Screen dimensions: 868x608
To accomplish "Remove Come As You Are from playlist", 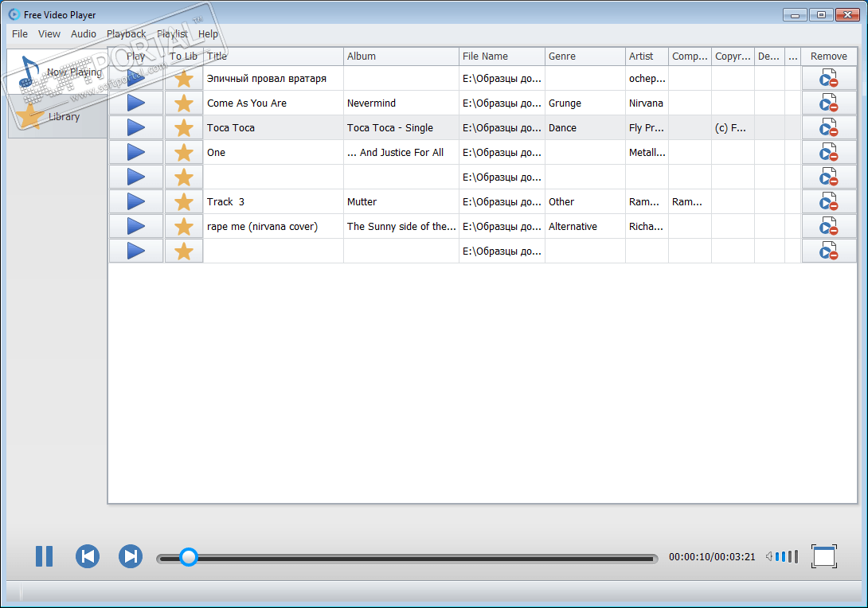I will pos(829,103).
